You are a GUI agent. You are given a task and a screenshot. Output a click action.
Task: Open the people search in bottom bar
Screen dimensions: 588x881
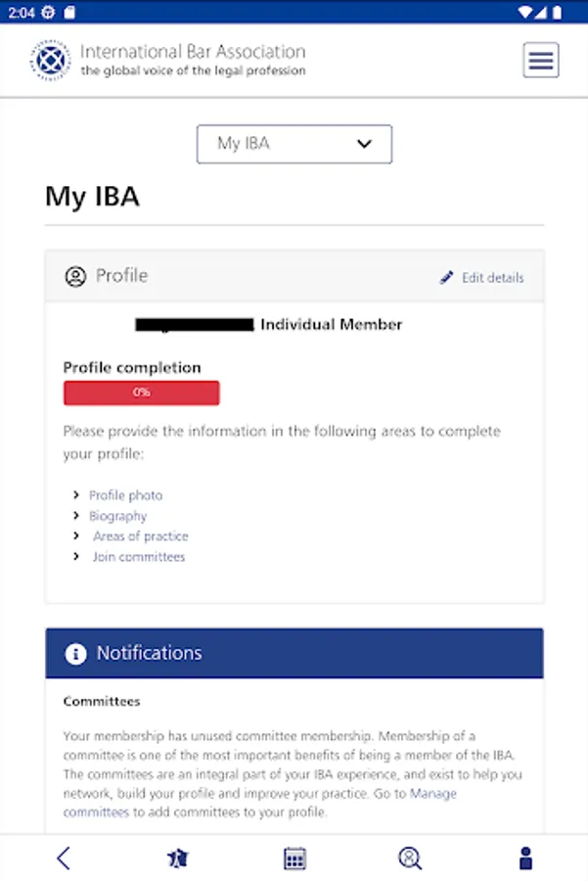click(x=410, y=858)
